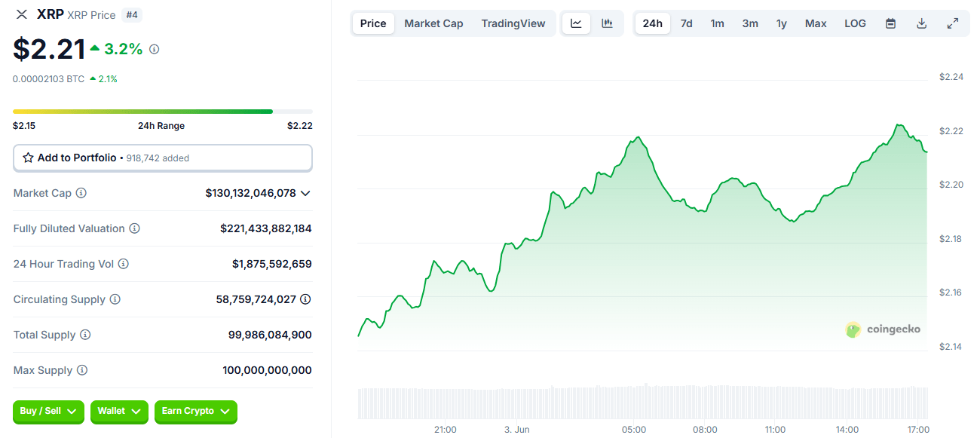Click info icon after 58,759,724,027 value
This screenshot has width=980, height=438.
click(x=305, y=299)
